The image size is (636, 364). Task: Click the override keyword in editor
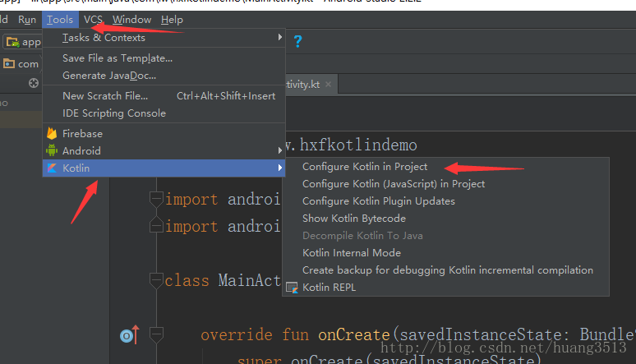(x=237, y=335)
